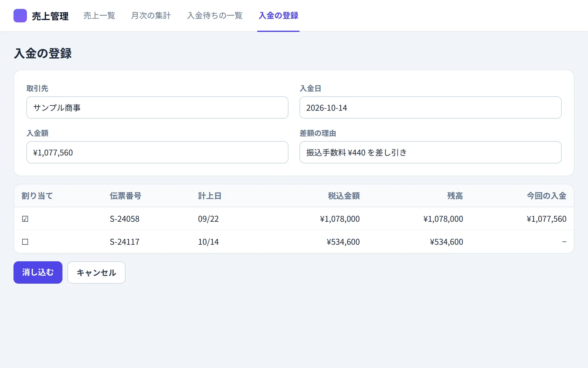Focus the 入金額 amount field
Image resolution: width=588 pixels, height=368 pixels.
(157, 152)
